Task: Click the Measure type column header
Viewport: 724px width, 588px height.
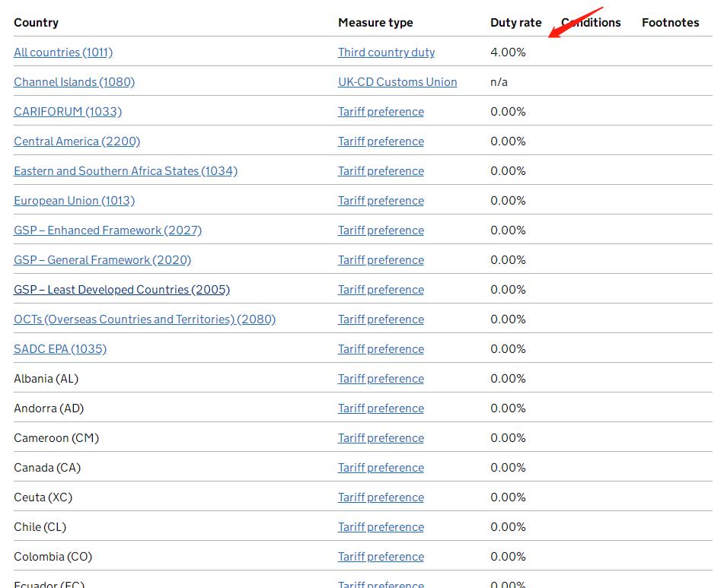Action: 375,23
